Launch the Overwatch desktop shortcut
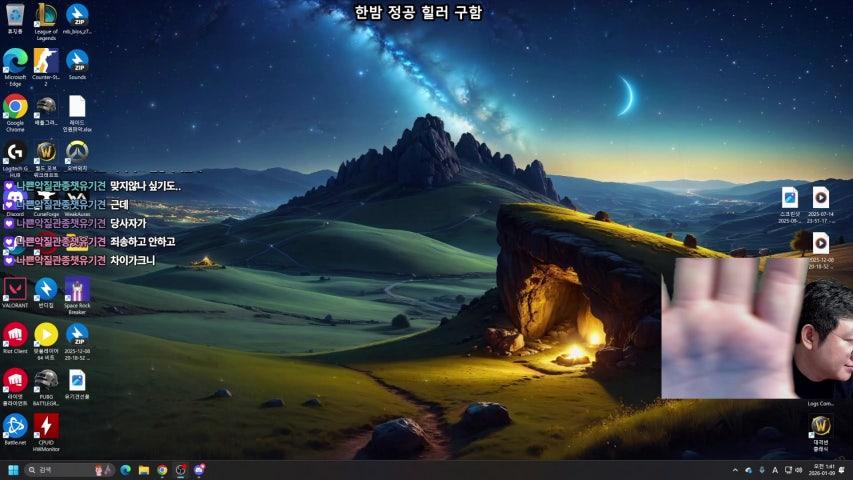The image size is (853, 480). point(77,156)
